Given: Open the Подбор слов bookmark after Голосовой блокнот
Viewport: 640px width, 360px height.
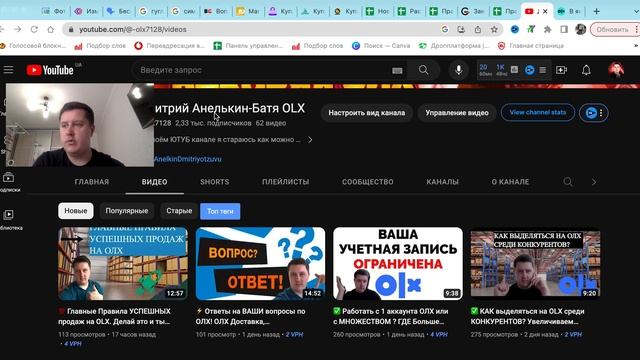Looking at the screenshot, I should pyautogui.click(x=100, y=46).
